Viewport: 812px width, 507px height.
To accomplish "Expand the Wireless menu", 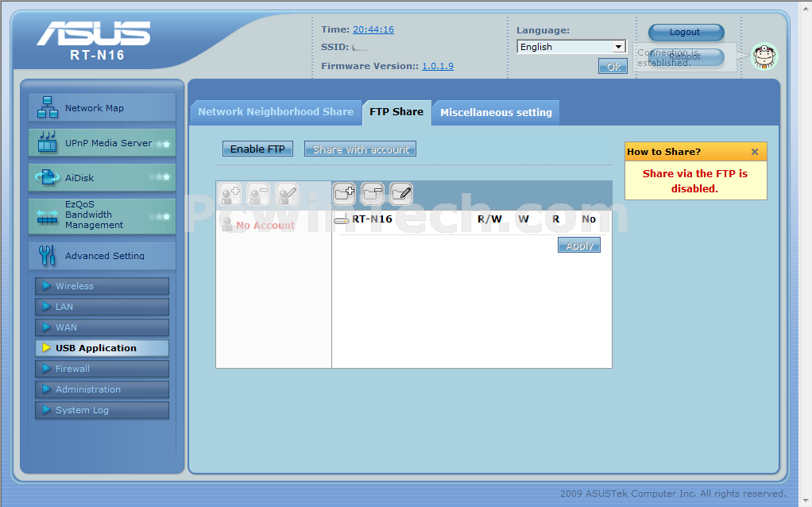I will [x=102, y=286].
